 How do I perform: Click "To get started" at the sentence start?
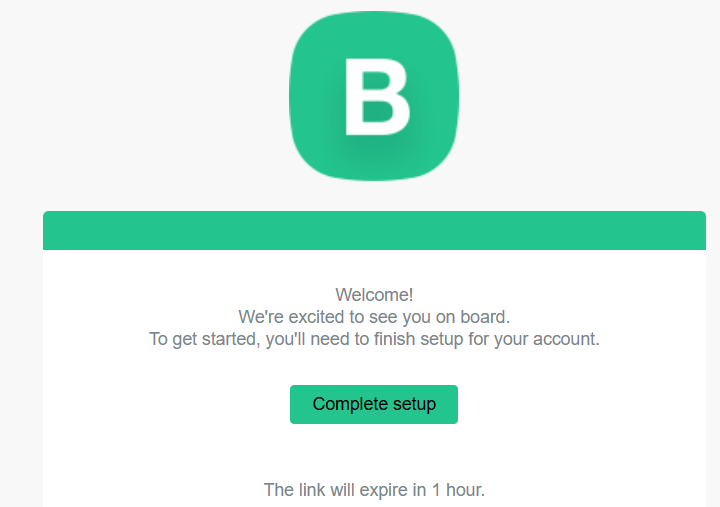(x=200, y=339)
